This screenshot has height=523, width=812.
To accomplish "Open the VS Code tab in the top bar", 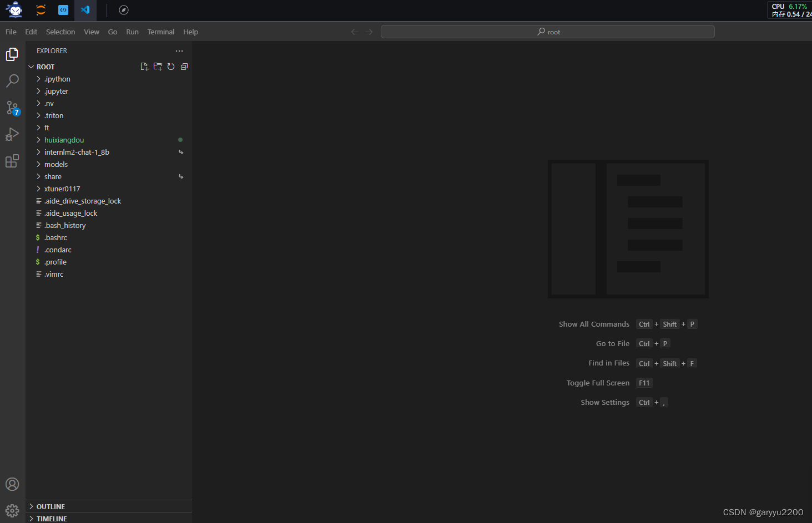I will point(84,10).
